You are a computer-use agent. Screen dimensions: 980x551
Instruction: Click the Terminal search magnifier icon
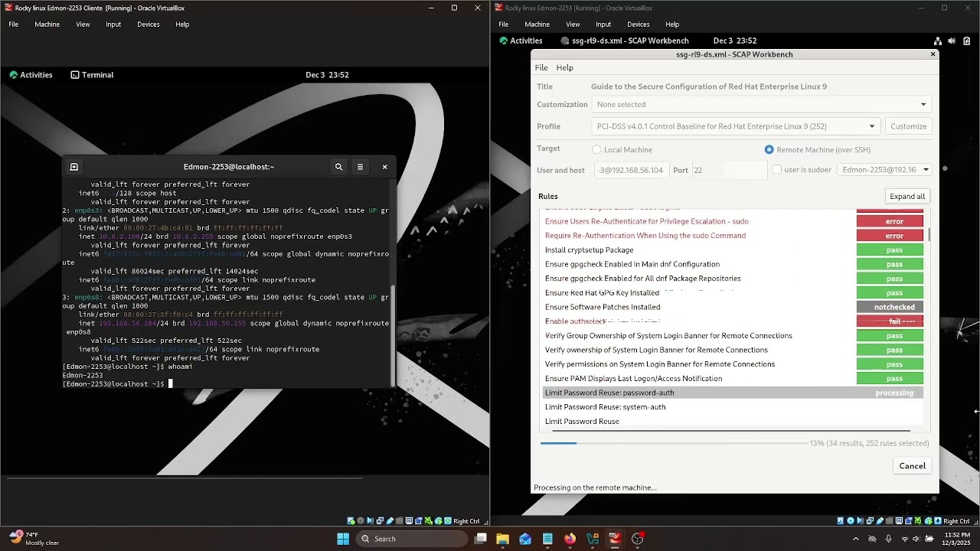tap(338, 167)
